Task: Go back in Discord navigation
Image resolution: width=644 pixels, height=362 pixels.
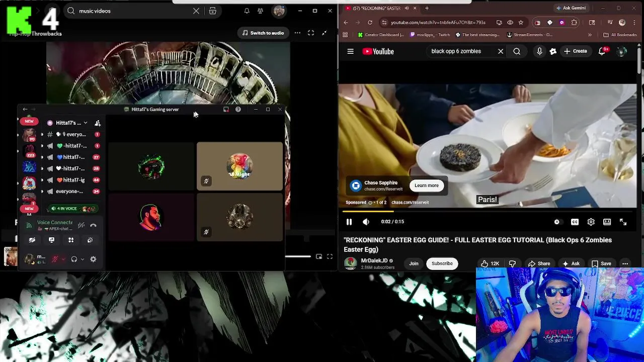Action: pyautogui.click(x=25, y=110)
